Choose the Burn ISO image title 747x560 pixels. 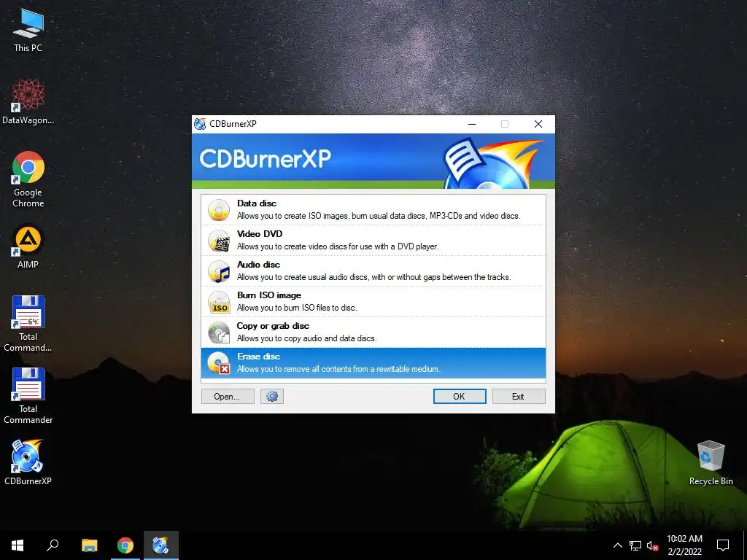(x=269, y=295)
